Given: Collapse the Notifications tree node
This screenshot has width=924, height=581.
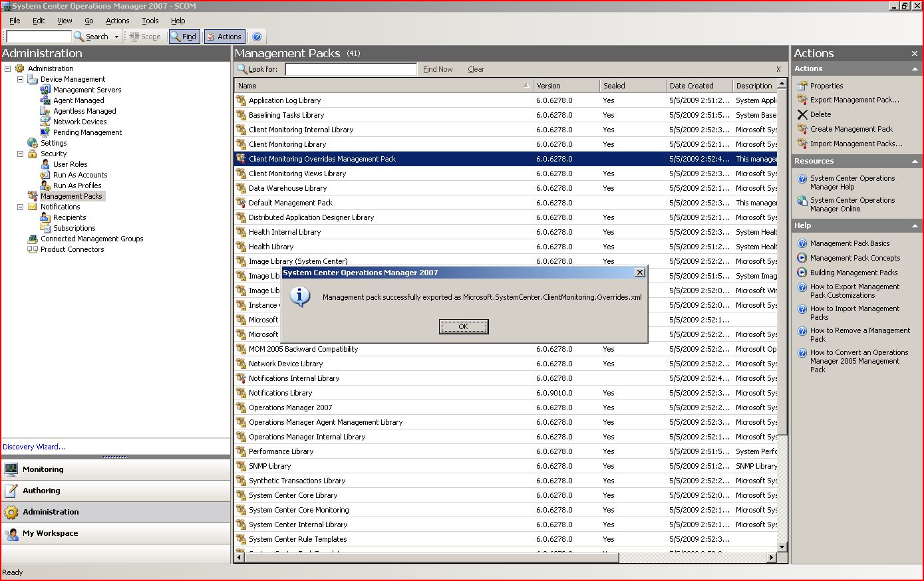Looking at the screenshot, I should pos(21,207).
